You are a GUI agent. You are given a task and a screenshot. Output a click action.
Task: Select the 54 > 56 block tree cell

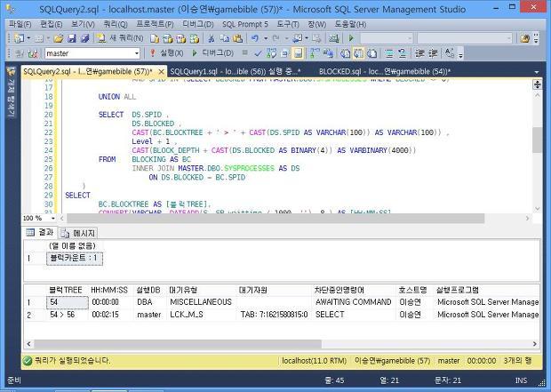pos(67,315)
